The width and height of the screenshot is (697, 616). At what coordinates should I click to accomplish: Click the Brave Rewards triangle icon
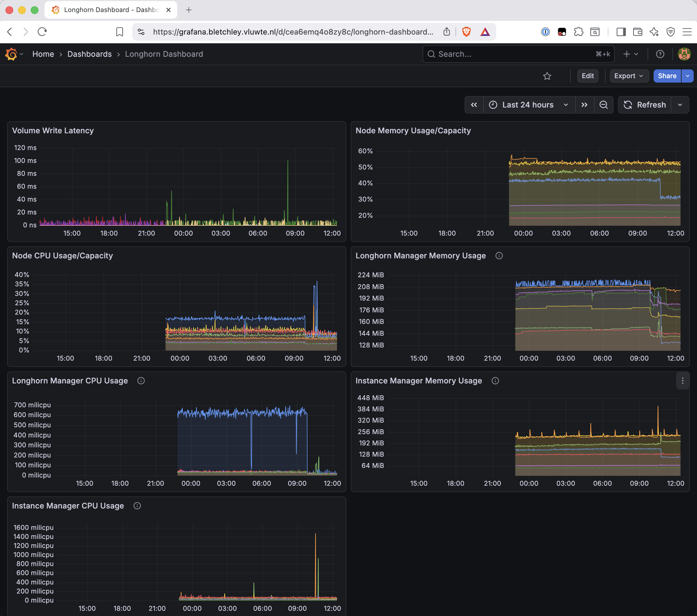tap(485, 32)
